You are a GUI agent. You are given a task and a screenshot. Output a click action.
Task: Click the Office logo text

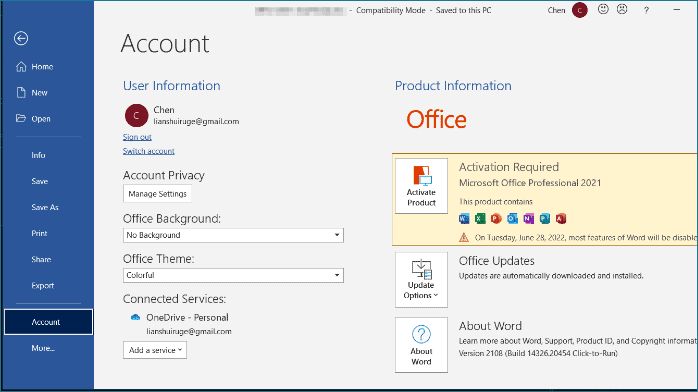coord(436,120)
